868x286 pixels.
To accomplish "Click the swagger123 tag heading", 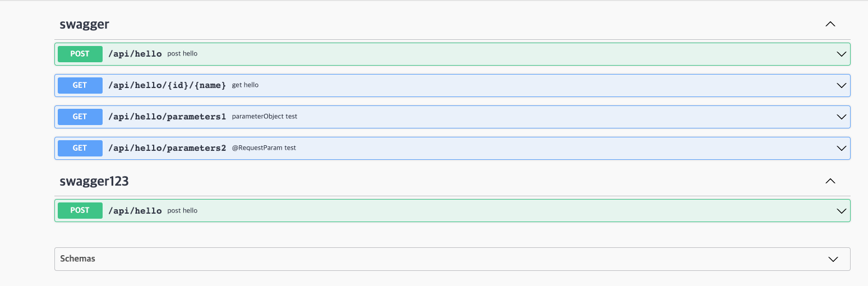I will (x=94, y=181).
